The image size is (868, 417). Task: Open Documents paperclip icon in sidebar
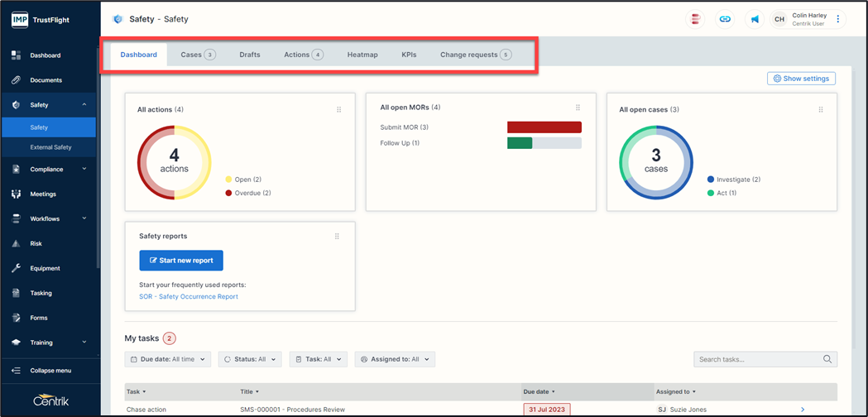coord(16,80)
